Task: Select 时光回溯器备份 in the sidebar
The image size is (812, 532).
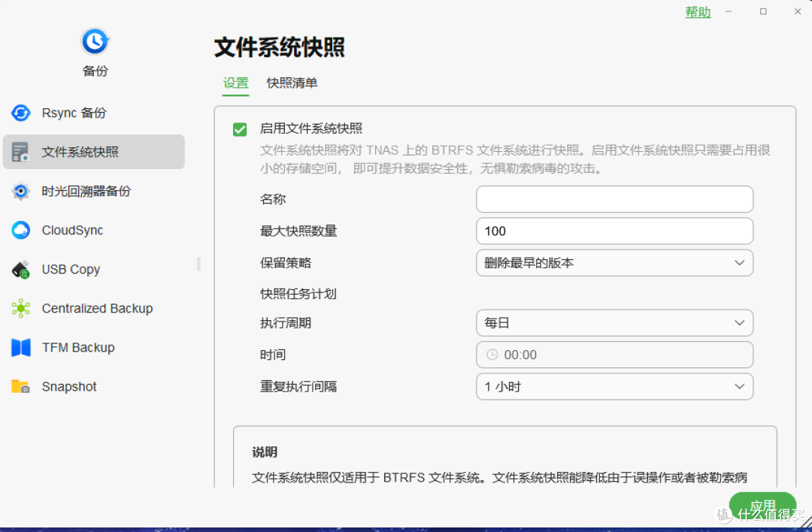Action: pyautogui.click(x=94, y=191)
